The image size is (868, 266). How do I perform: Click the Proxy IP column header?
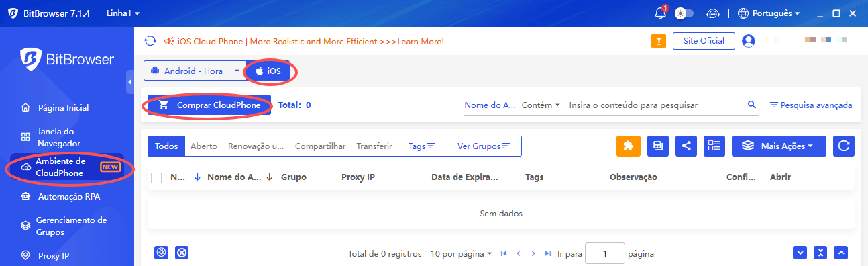coord(358,177)
